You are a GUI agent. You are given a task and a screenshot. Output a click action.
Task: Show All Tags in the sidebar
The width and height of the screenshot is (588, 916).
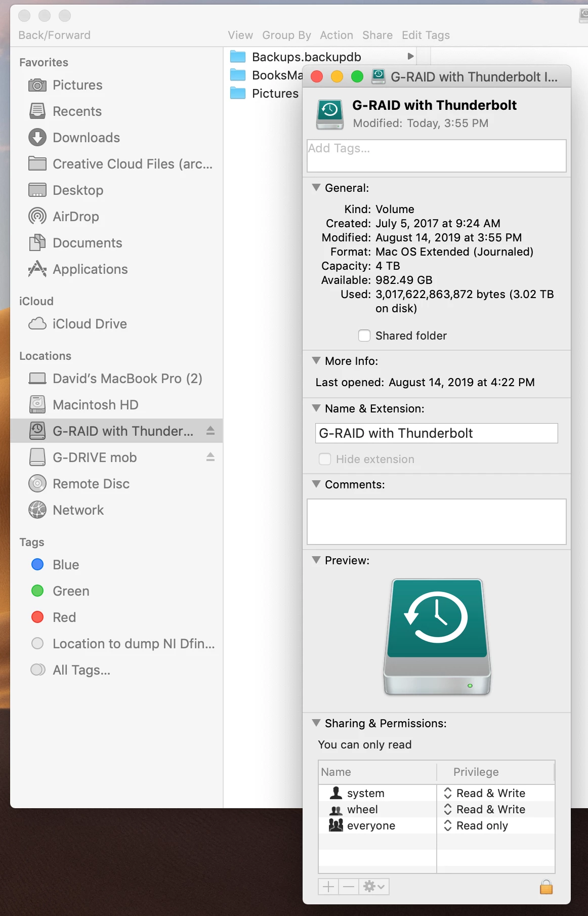(x=116, y=670)
